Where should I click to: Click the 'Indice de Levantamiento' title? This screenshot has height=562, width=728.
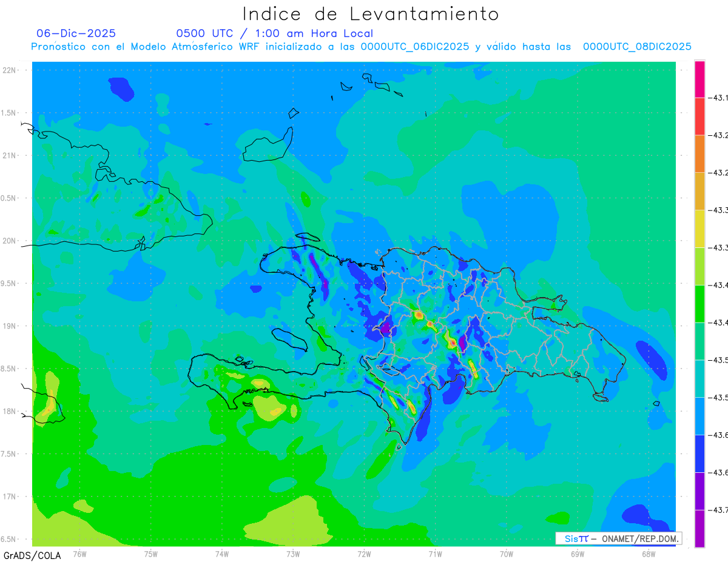[x=371, y=13]
